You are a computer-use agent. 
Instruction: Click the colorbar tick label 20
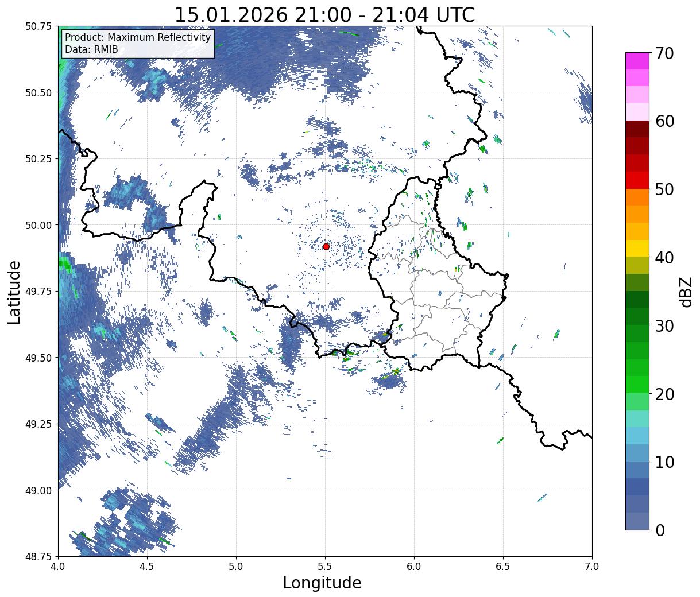pos(664,394)
